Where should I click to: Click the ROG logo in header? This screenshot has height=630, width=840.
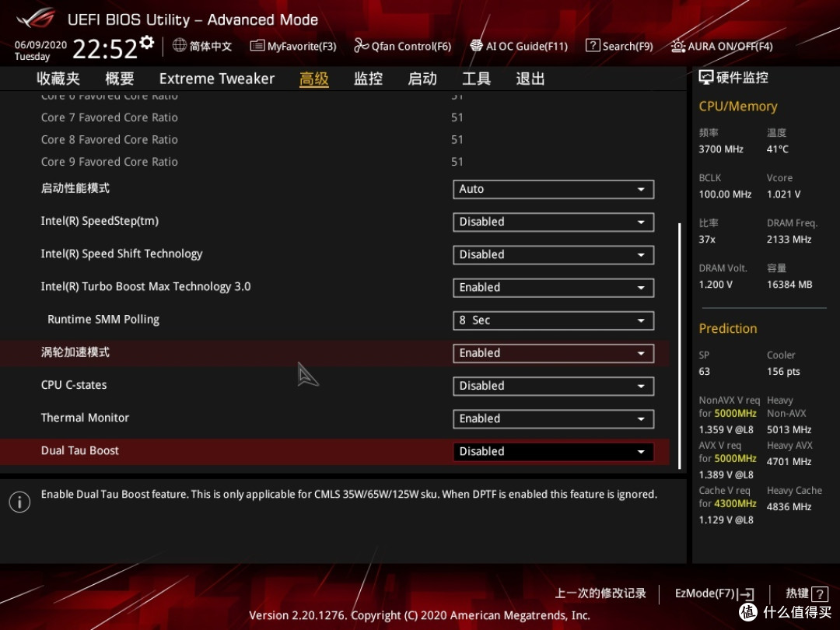click(x=35, y=19)
